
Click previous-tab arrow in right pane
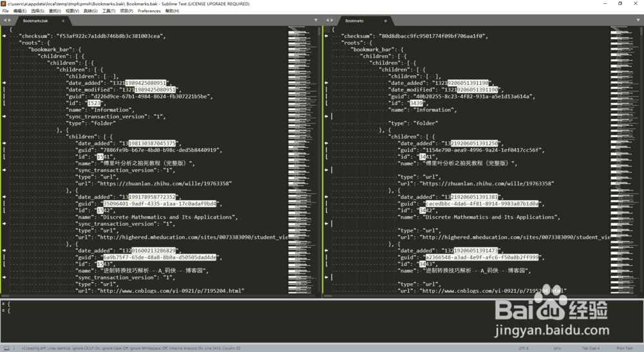point(327,20)
